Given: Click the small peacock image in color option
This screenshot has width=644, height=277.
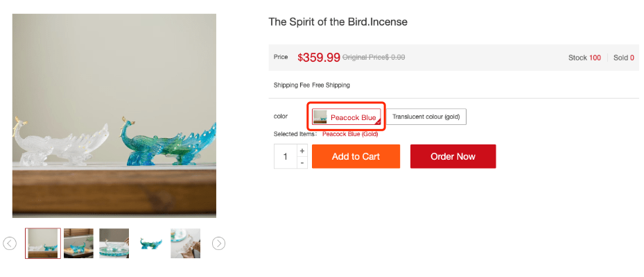Looking at the screenshot, I should (320, 117).
